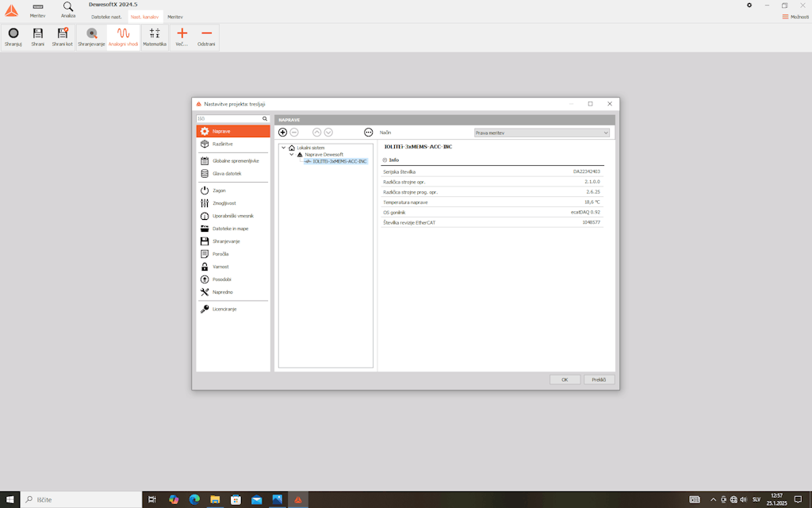Move device up with up-arrow circle
The image size is (812, 508).
click(x=317, y=133)
